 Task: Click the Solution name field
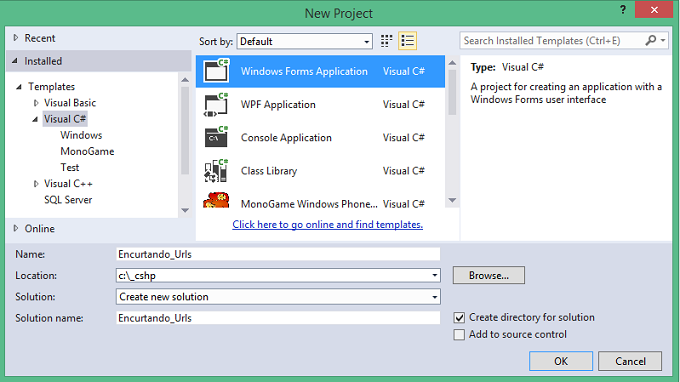coord(278,318)
